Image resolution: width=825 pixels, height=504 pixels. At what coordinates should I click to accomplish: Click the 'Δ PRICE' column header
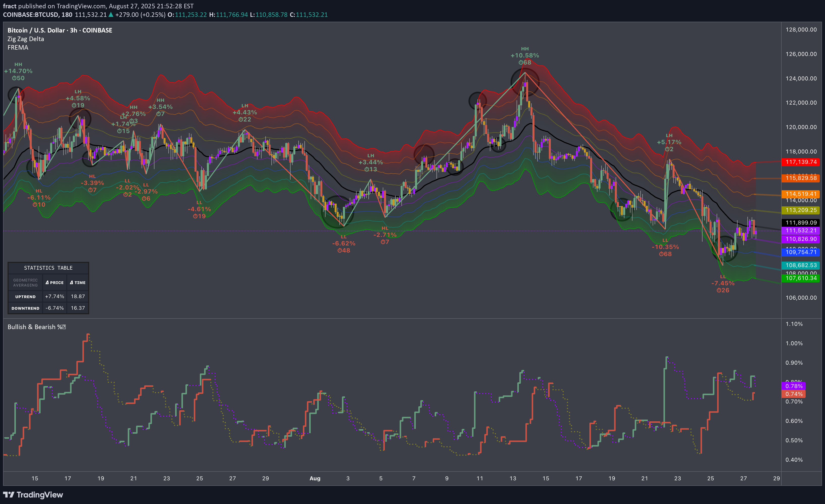(55, 283)
